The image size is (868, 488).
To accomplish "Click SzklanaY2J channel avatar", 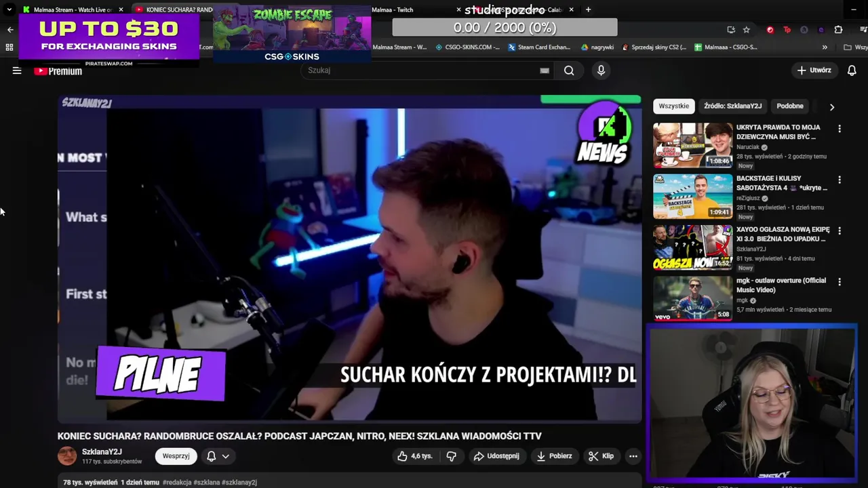I will pos(67,456).
